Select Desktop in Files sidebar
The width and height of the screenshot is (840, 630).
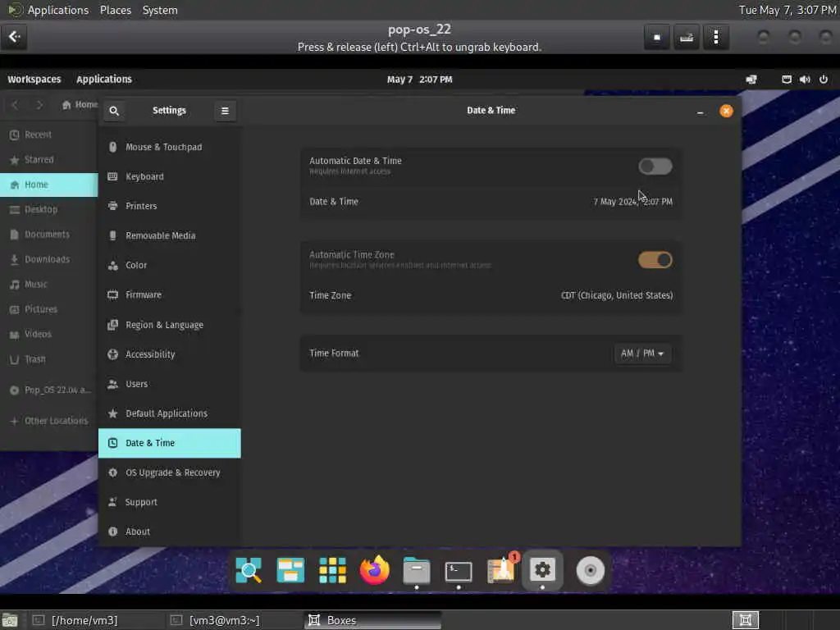pyautogui.click(x=49, y=209)
